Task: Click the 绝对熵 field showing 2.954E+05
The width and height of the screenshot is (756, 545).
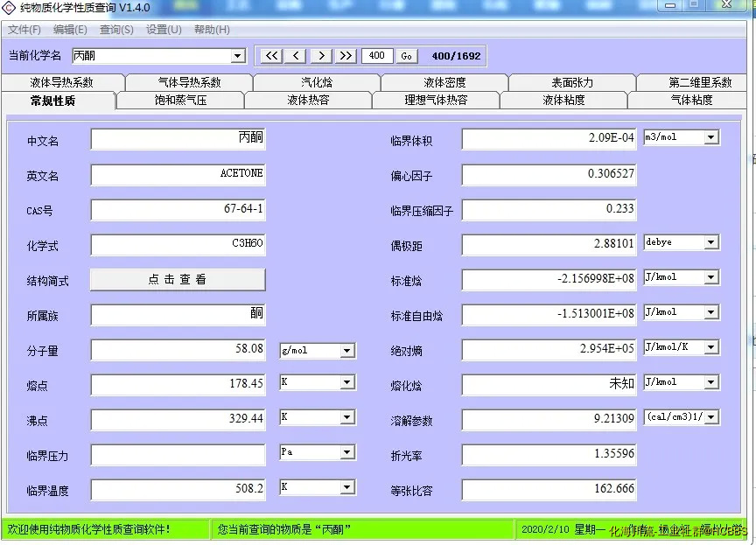Action: [x=549, y=349]
